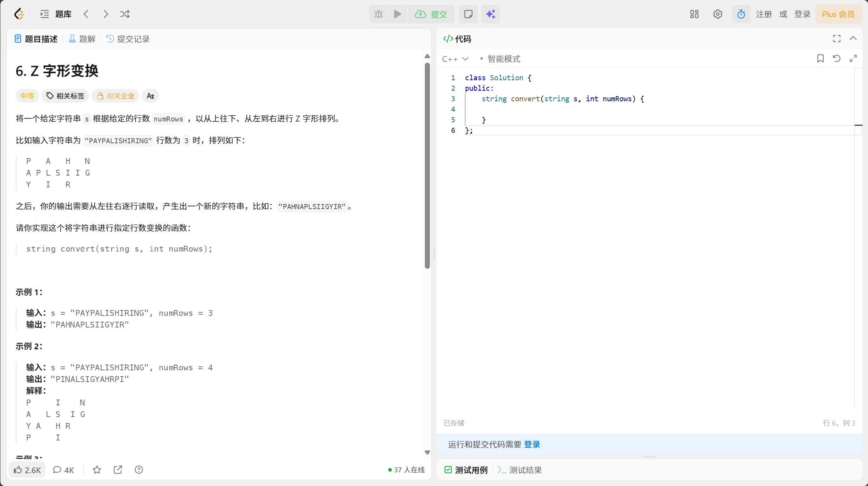Click the AI sparkle assistant icon

coord(490,14)
